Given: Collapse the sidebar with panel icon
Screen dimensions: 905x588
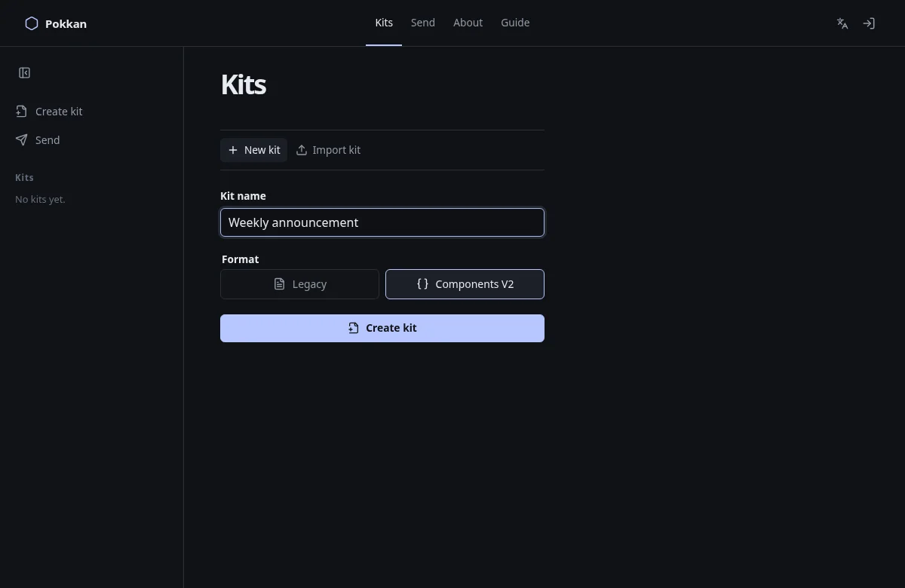Looking at the screenshot, I should (x=25, y=73).
